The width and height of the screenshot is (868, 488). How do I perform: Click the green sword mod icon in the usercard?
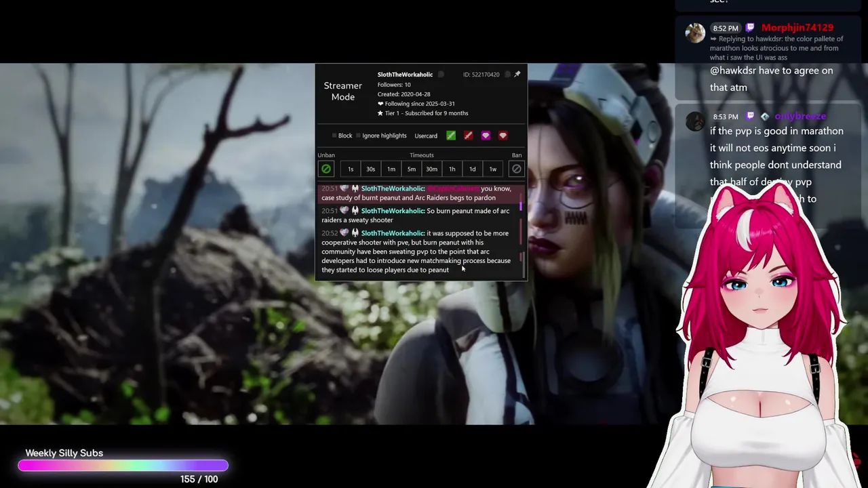pos(451,136)
